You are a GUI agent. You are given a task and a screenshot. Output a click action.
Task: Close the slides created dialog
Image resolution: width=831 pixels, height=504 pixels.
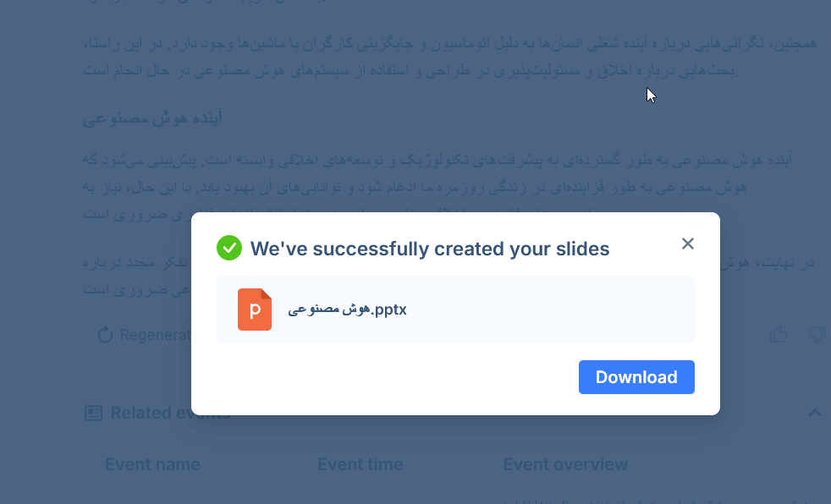(687, 244)
